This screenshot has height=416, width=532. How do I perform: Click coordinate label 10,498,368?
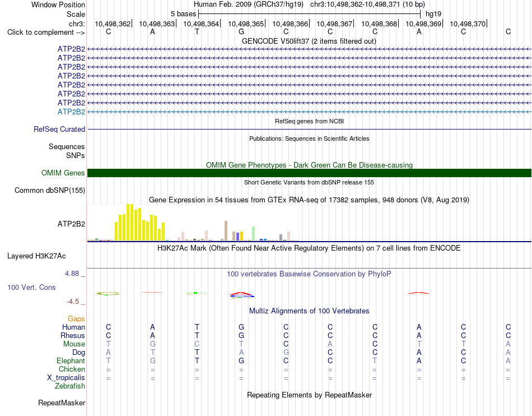point(379,24)
